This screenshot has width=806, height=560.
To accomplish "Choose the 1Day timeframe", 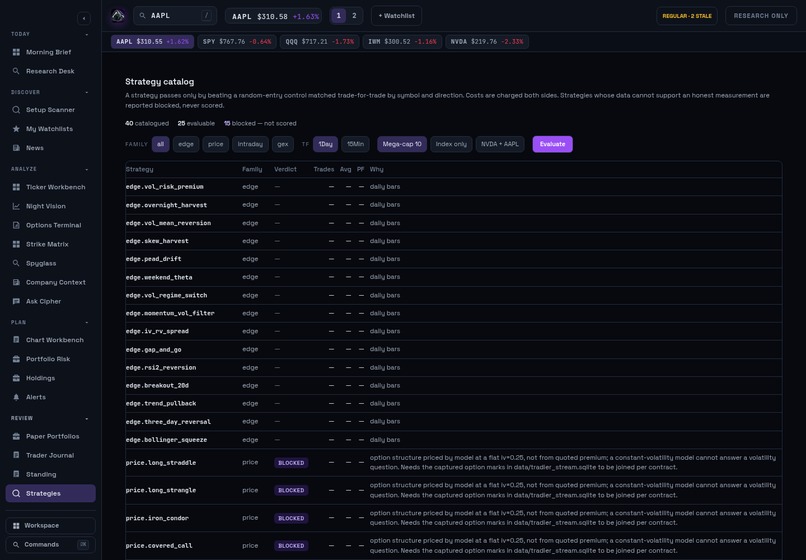I will [x=325, y=144].
